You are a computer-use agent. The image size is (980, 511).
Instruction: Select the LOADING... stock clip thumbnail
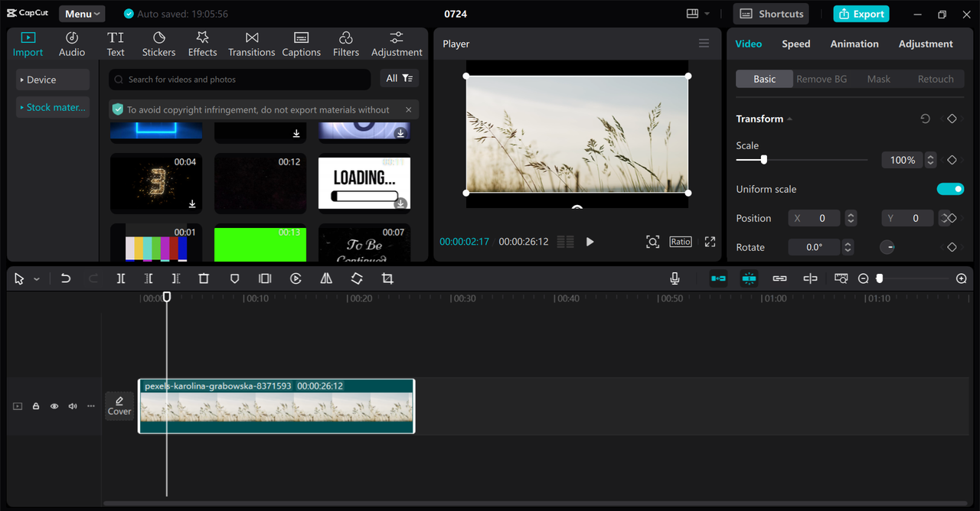[364, 184]
